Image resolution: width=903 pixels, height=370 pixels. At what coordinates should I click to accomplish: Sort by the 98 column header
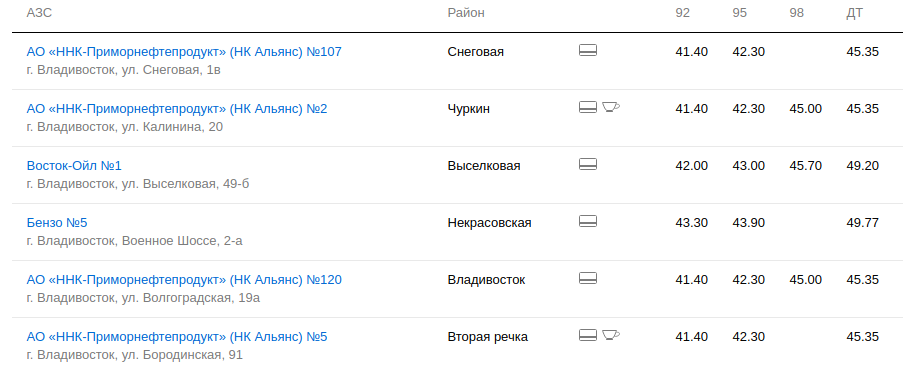pyautogui.click(x=796, y=13)
